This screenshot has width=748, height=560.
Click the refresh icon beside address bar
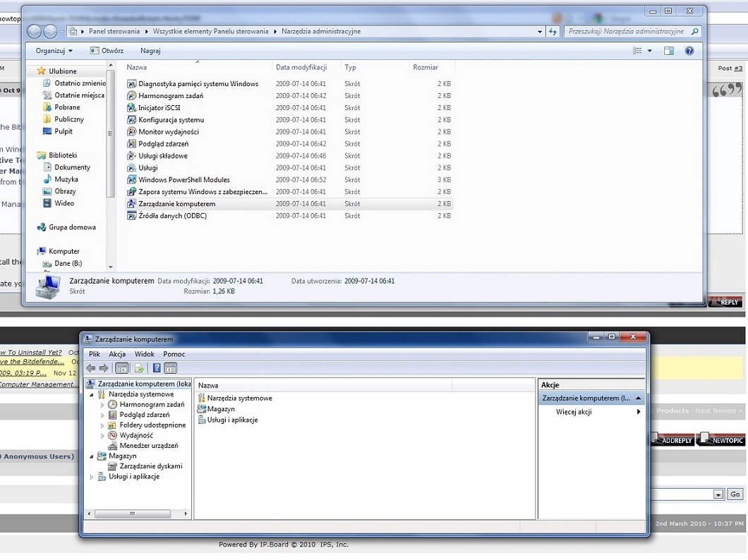[x=553, y=32]
